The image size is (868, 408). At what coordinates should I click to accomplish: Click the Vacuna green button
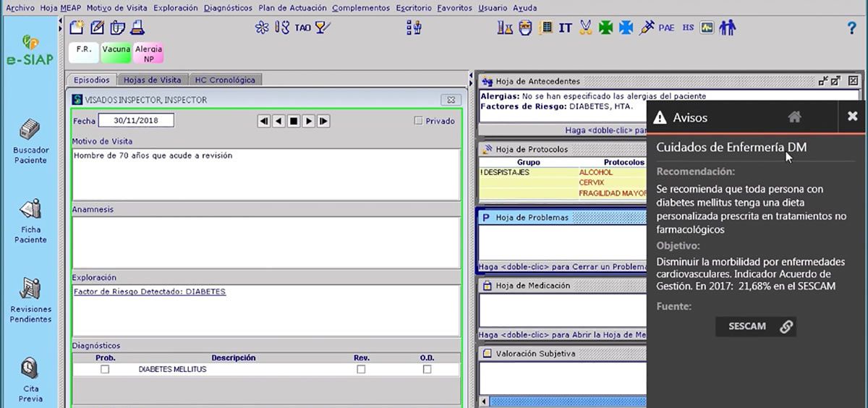(116, 54)
